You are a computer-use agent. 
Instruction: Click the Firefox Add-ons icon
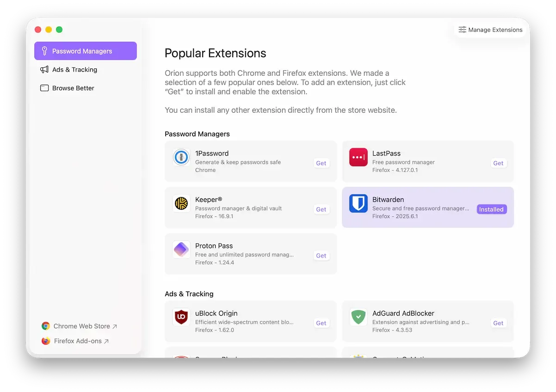point(45,341)
